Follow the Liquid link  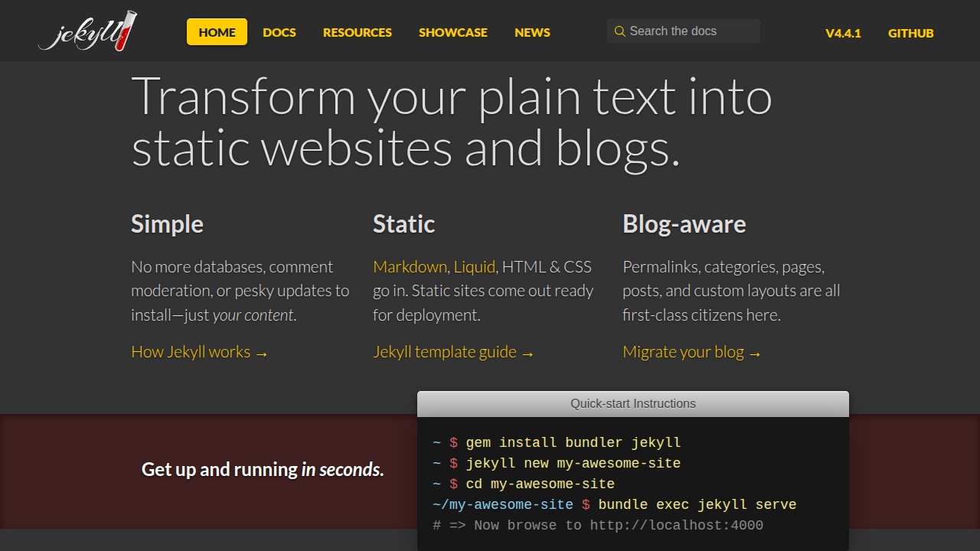(x=475, y=267)
